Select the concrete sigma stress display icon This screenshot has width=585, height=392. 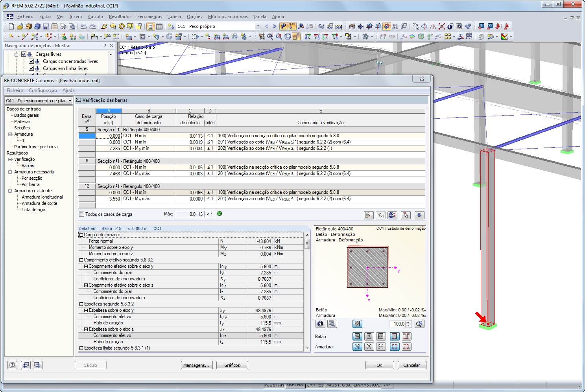(369, 336)
